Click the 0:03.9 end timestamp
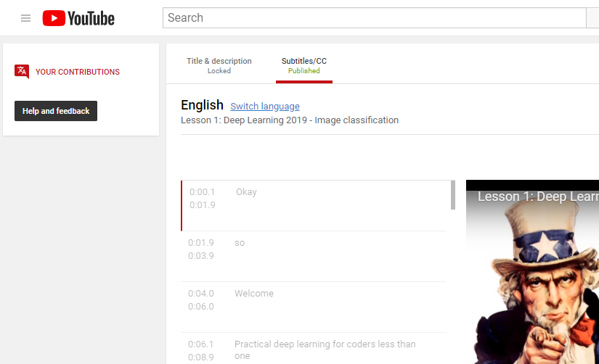The height and width of the screenshot is (364, 599). tap(201, 256)
